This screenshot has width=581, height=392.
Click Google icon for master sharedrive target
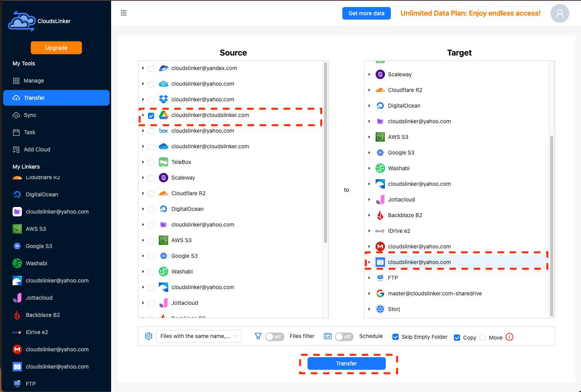point(380,293)
